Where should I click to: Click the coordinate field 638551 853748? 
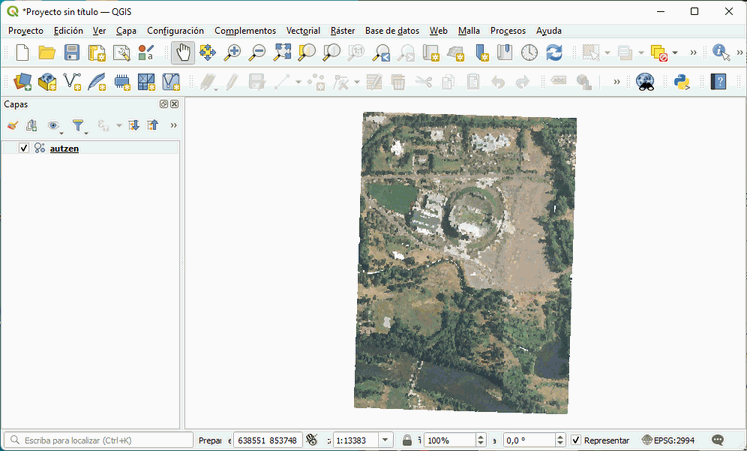(267, 440)
